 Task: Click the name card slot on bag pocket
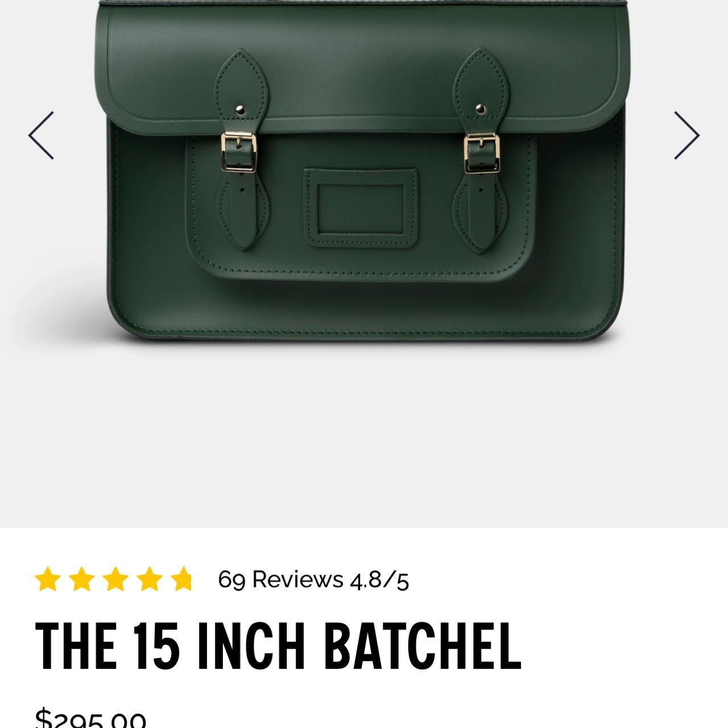click(x=361, y=208)
